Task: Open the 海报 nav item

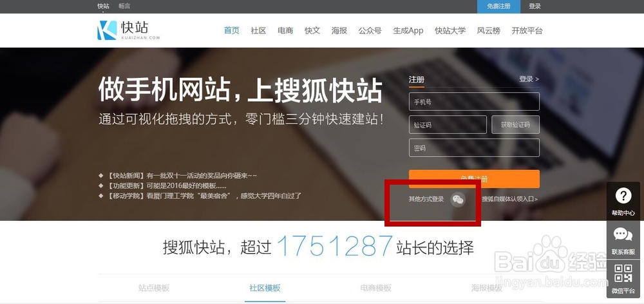Action: pos(339,30)
